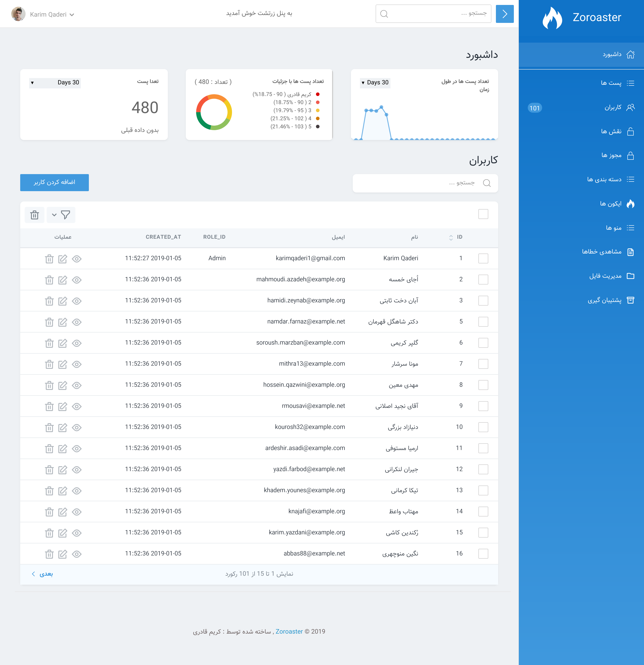Click the اضافه کردن کاربر add user button

54,183
